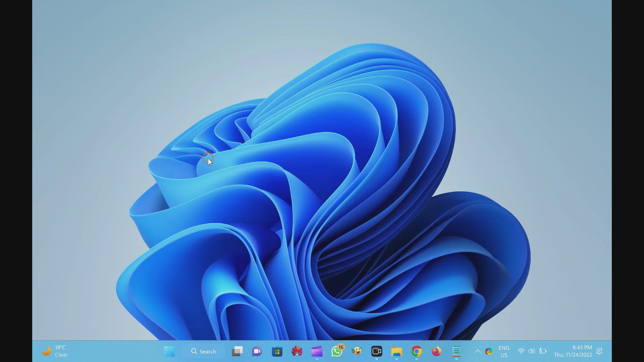The image size is (644, 362).
Task: Click the taskbar Search box
Action: click(x=204, y=351)
